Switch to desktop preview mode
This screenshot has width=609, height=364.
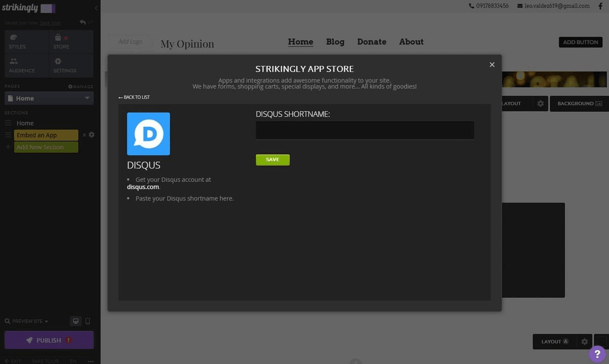tap(75, 321)
